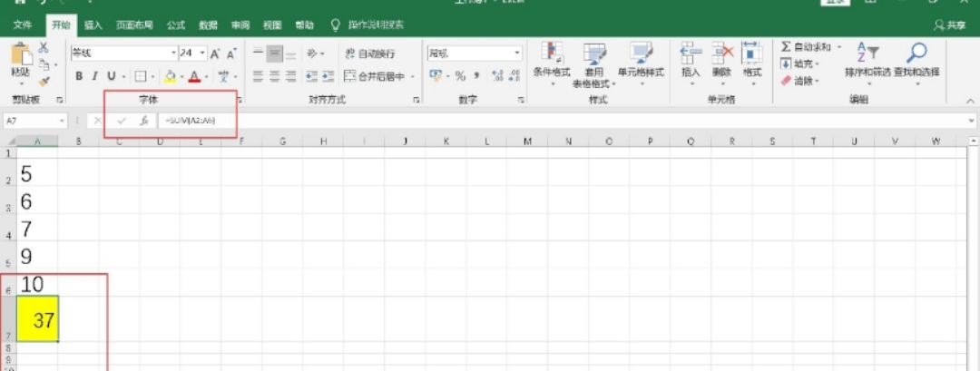The image size is (980, 371).
Task: Toggle Wrap Text (自动换行)
Action: pos(369,54)
